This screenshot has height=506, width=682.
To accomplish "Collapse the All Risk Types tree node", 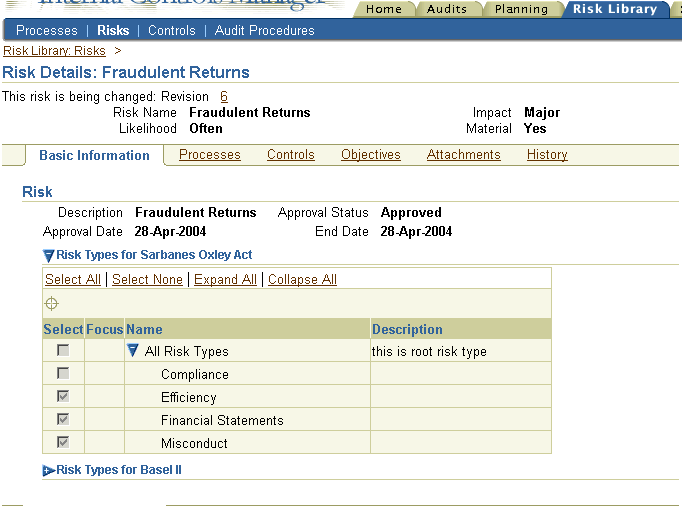I will coord(133,350).
